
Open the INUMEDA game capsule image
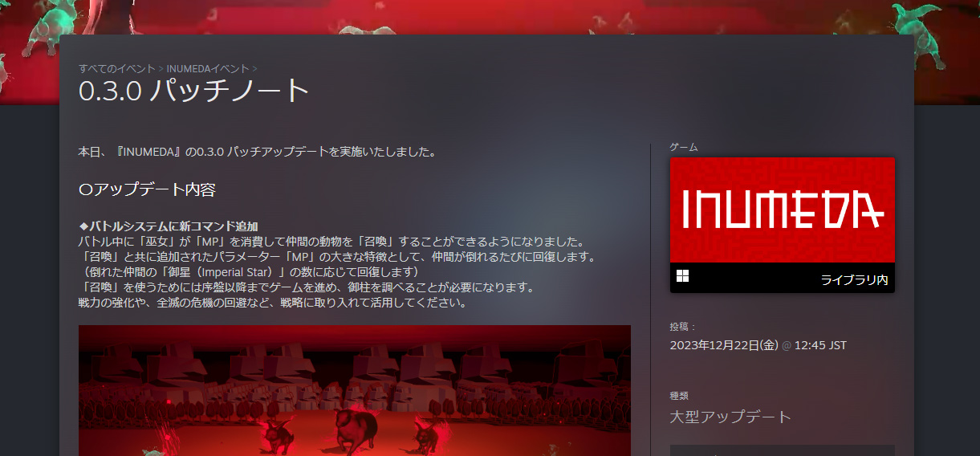coord(782,210)
